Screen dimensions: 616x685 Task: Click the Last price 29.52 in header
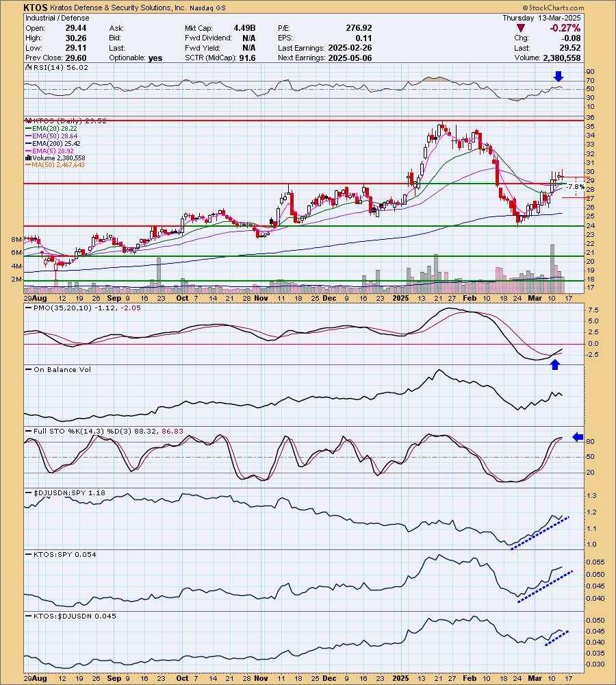571,48
